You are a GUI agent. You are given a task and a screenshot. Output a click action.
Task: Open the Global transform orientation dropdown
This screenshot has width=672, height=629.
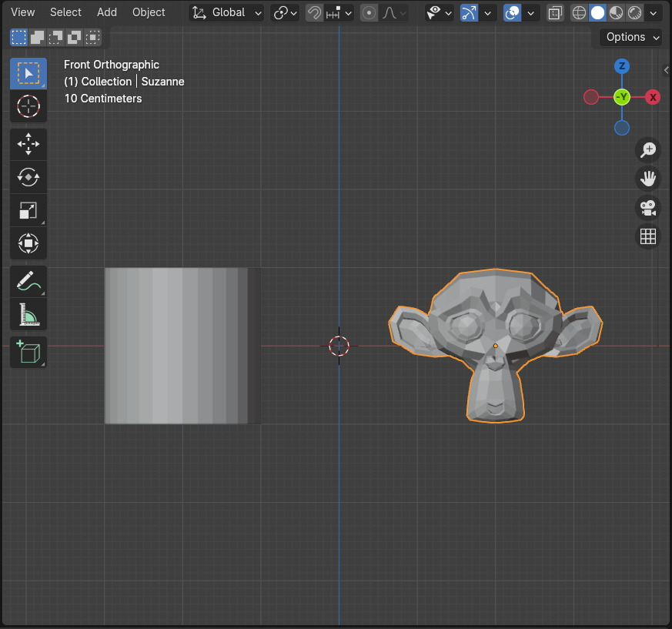pyautogui.click(x=226, y=13)
